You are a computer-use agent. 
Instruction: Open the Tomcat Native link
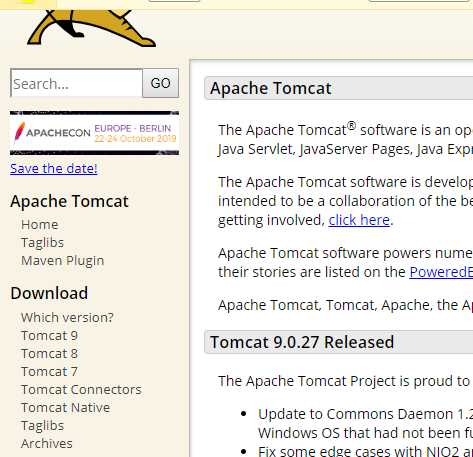(x=65, y=407)
